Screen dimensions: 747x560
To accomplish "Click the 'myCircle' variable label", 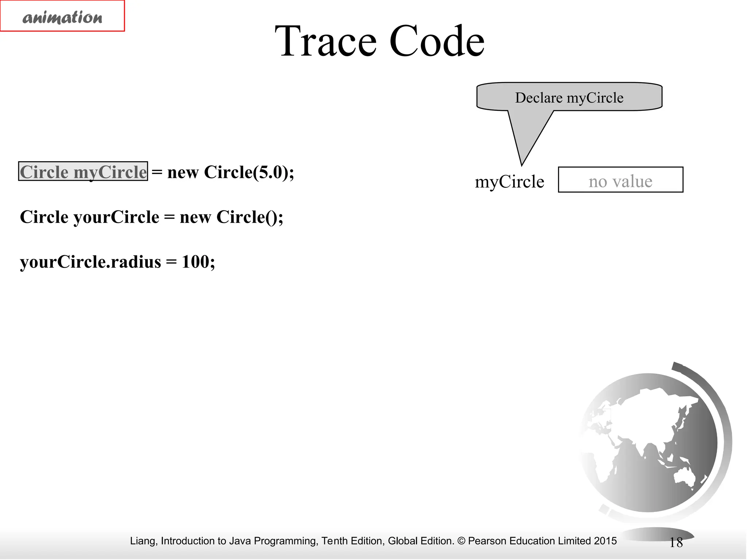I will (509, 182).
